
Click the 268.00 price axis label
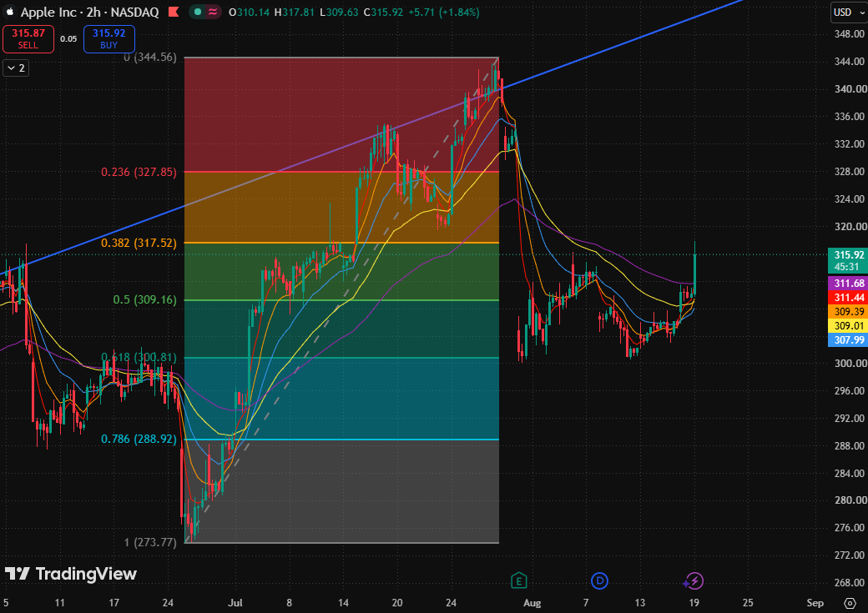(850, 583)
